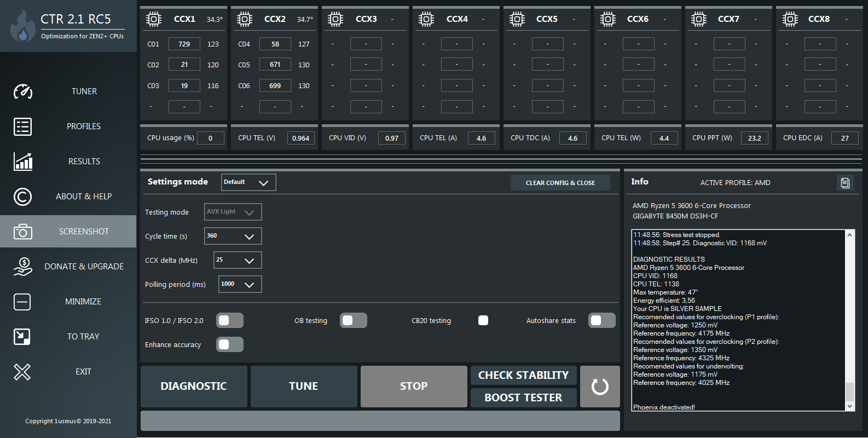Viewport: 868px width, 438px height.
Task: Open ABOUT & HELP page
Action: pos(84,197)
